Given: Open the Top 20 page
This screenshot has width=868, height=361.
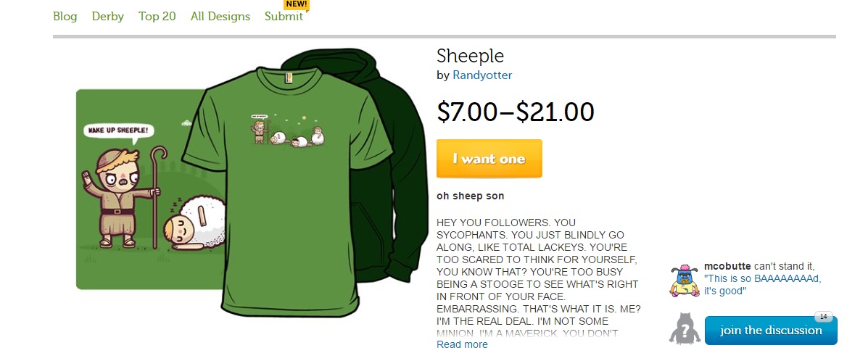Looking at the screenshot, I should [x=157, y=16].
